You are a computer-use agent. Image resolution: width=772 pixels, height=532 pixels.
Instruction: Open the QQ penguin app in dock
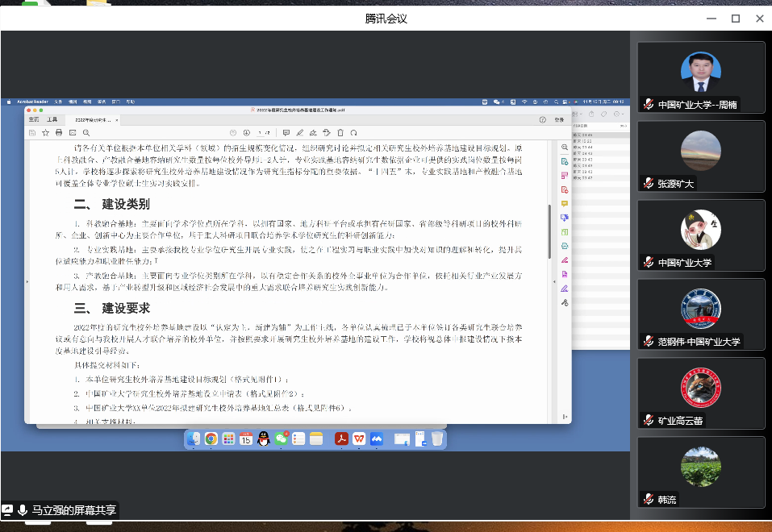coord(263,438)
